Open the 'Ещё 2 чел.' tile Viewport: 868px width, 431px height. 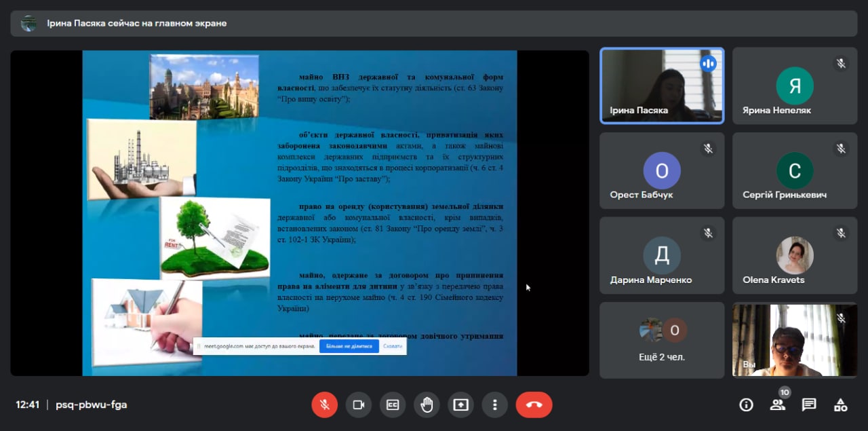point(662,340)
